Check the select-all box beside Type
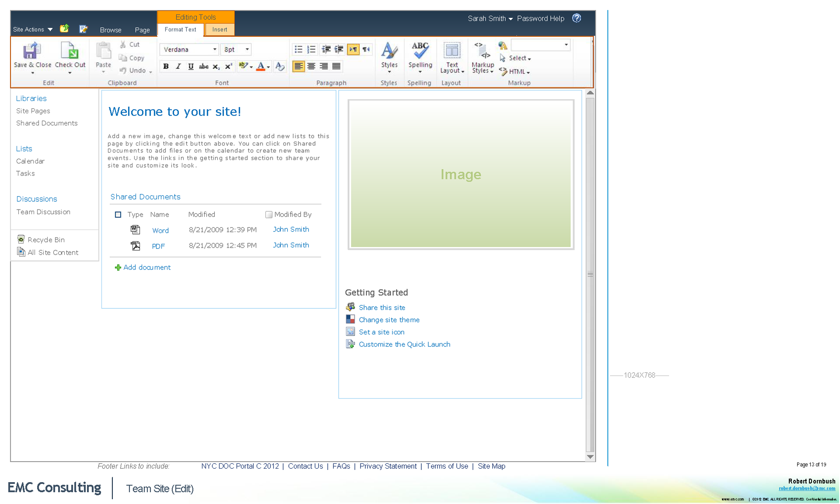Image resolution: width=840 pixels, height=504 pixels. pos(118,215)
